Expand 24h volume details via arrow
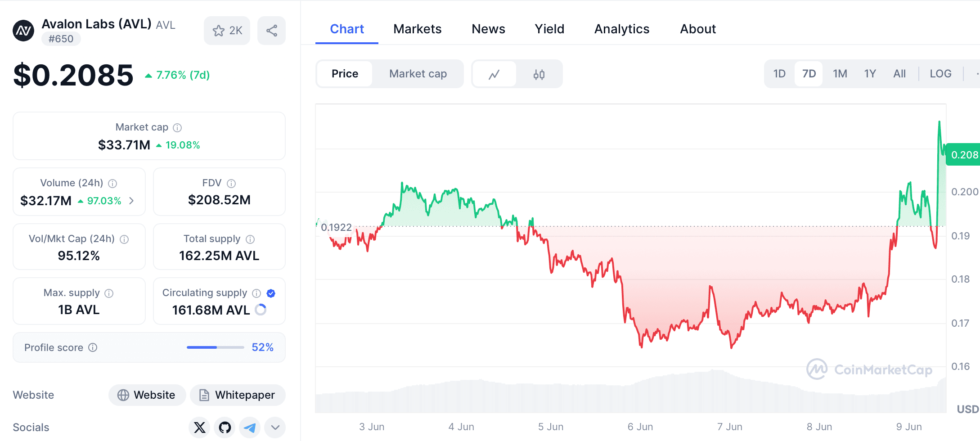 (x=132, y=201)
